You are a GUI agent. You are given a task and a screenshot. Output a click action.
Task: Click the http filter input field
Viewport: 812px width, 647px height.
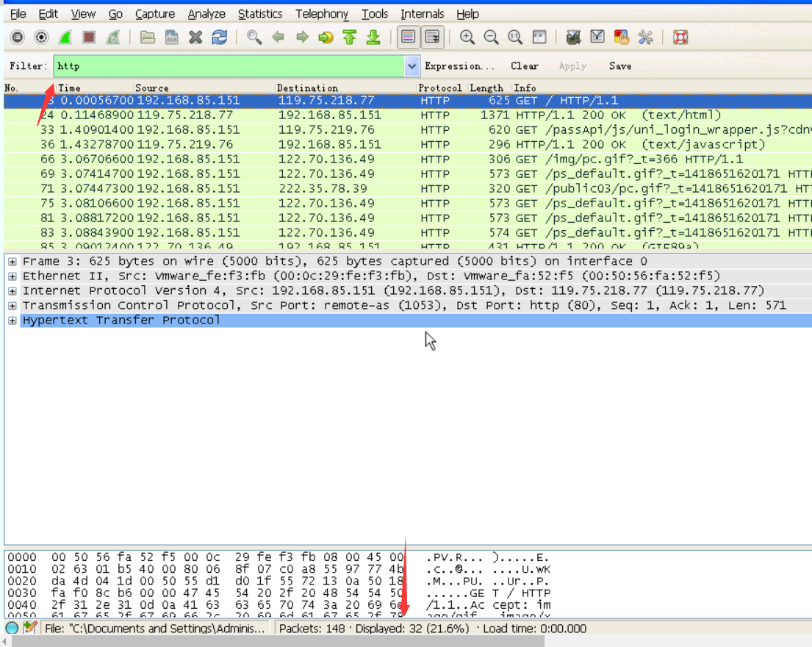(229, 66)
